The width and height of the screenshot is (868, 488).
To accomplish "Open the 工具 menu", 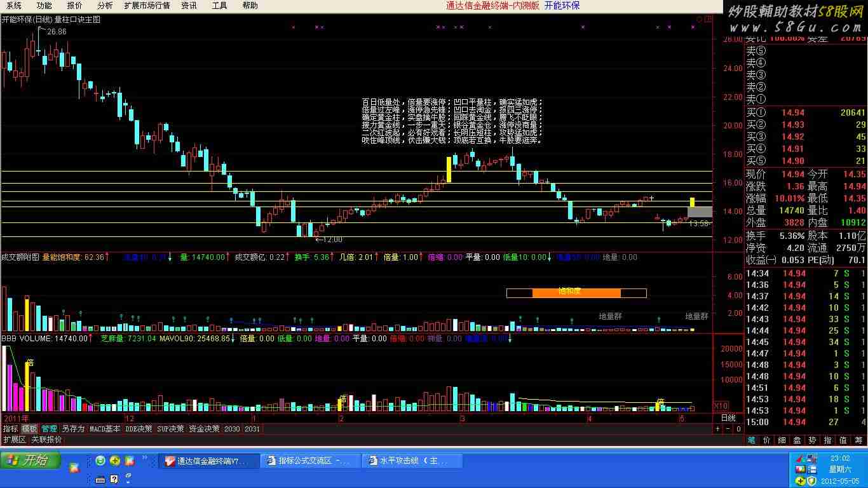I will [219, 5].
